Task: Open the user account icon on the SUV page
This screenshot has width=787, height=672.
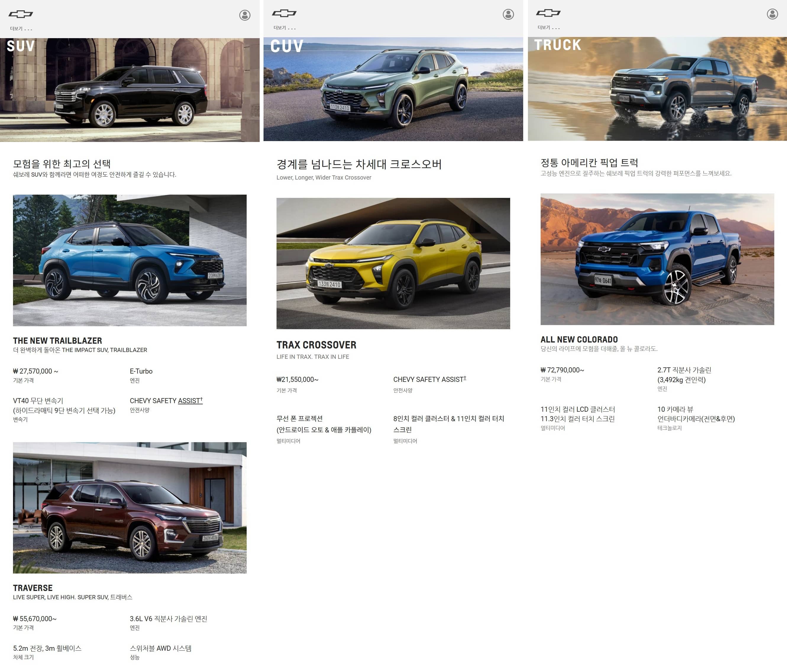Action: [x=245, y=15]
